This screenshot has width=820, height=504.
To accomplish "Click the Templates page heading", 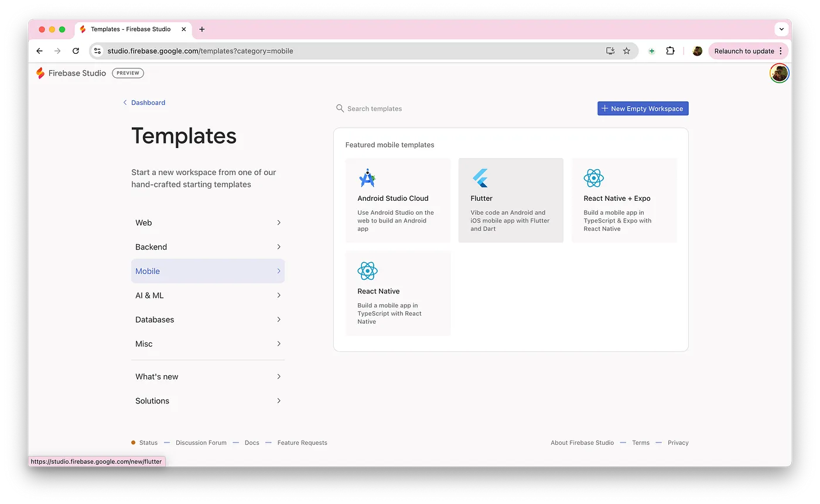I will pyautogui.click(x=184, y=136).
